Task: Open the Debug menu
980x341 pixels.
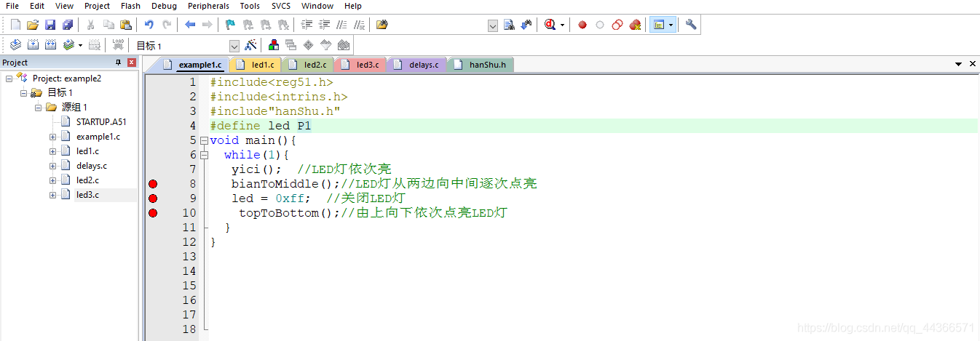Action: [x=164, y=6]
